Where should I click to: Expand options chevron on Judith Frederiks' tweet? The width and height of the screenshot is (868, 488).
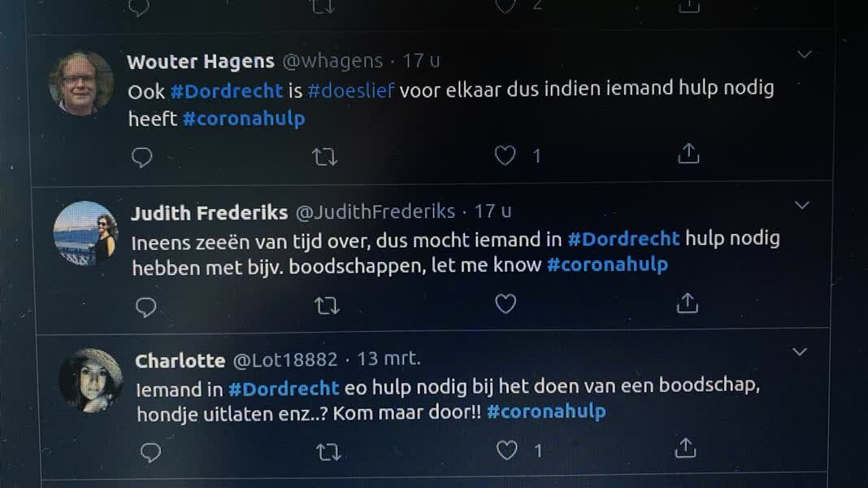coord(802,205)
